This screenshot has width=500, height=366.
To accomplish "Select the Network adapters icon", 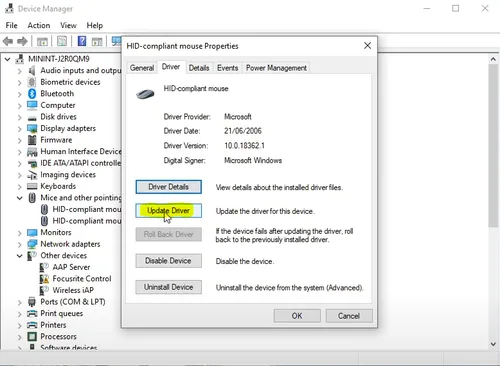I will tap(32, 244).
